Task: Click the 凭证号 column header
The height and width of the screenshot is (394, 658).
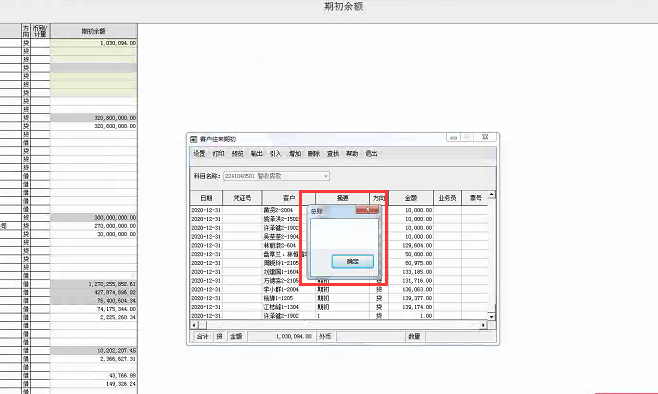Action: (x=242, y=198)
